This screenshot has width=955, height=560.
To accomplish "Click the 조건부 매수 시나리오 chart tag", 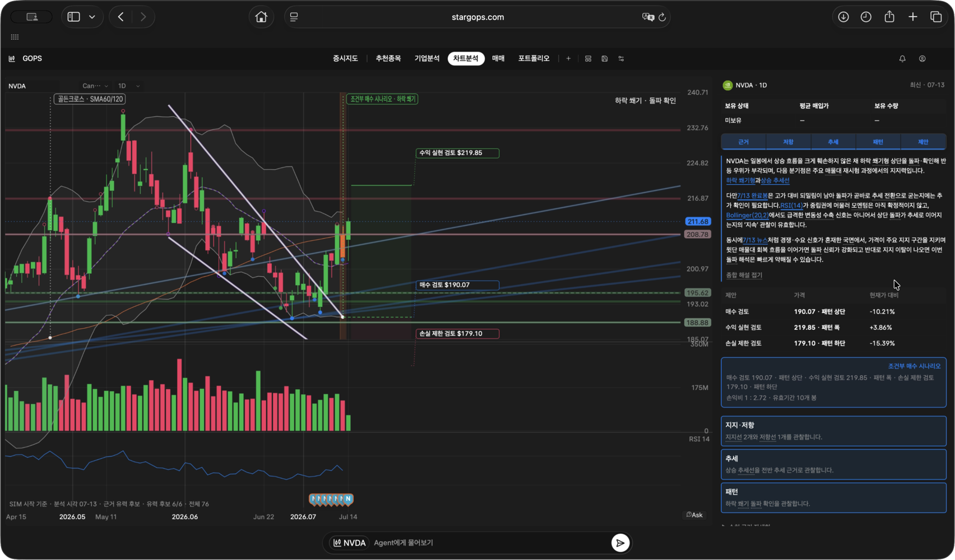I will [x=383, y=99].
